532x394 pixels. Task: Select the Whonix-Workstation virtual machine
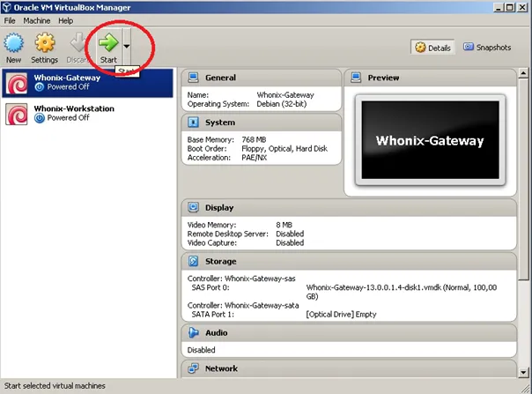(x=87, y=114)
